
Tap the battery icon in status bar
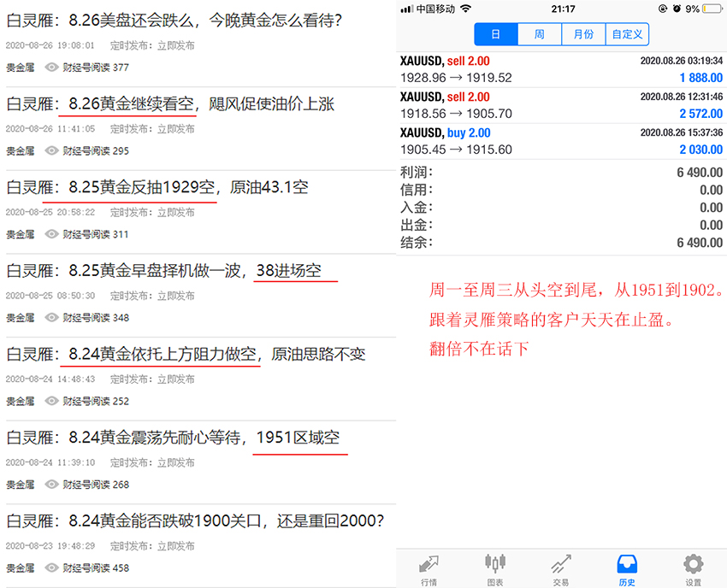712,9
